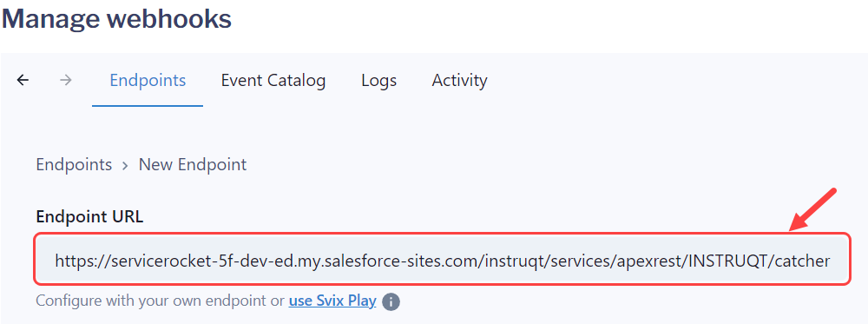Click the 'https://servicerocket' start of the URL
This screenshot has width=868, height=324.
tap(111, 261)
